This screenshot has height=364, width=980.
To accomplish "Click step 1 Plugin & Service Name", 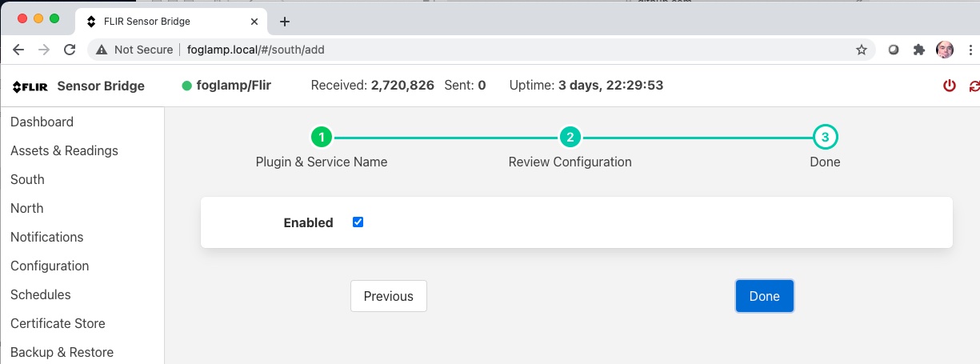I will pyautogui.click(x=321, y=138).
